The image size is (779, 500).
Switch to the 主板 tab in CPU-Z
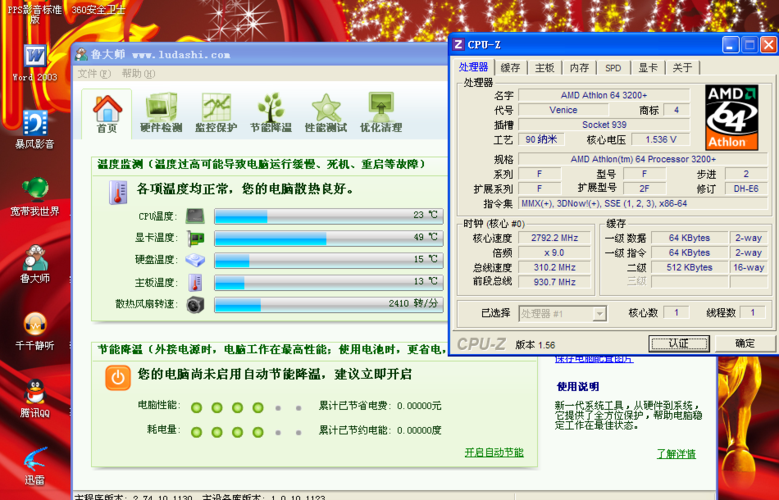point(545,68)
